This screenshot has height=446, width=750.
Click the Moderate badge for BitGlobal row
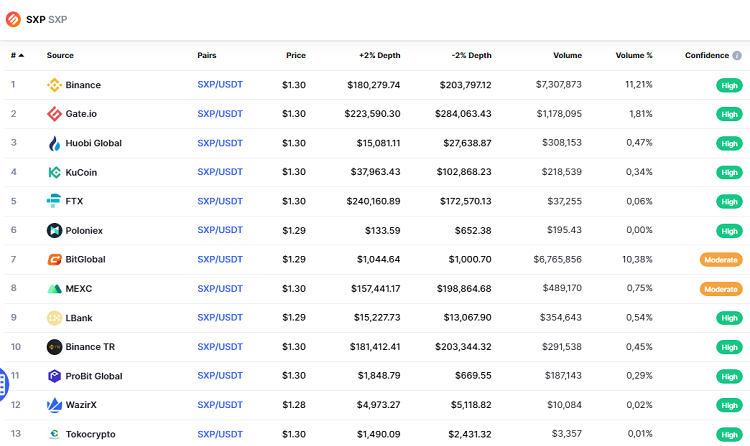[x=721, y=260]
